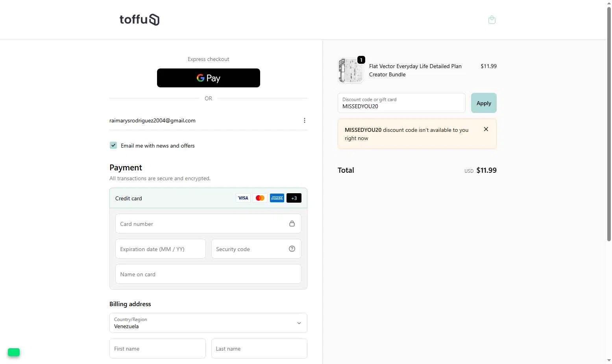
Task: Focus the Security code field
Action: 256,249
